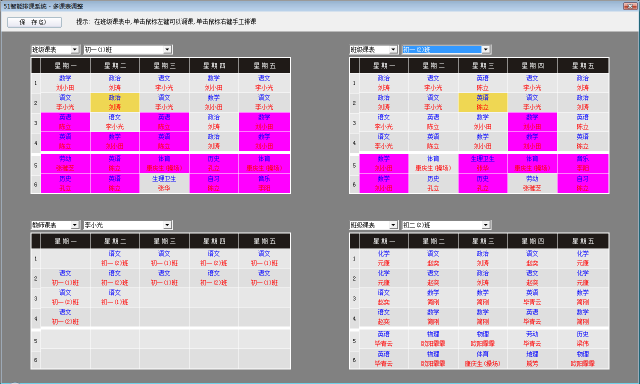Image resolution: width=640 pixels, height=384 pixels.
Task: Click 星期五 header in 初二(2)班 table
Action: [583, 241]
